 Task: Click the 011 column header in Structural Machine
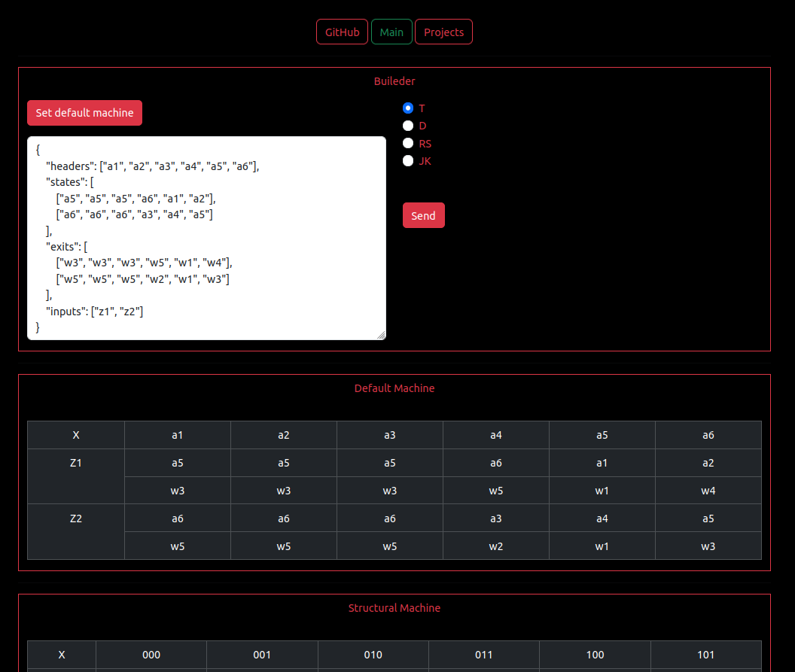pyautogui.click(x=484, y=655)
